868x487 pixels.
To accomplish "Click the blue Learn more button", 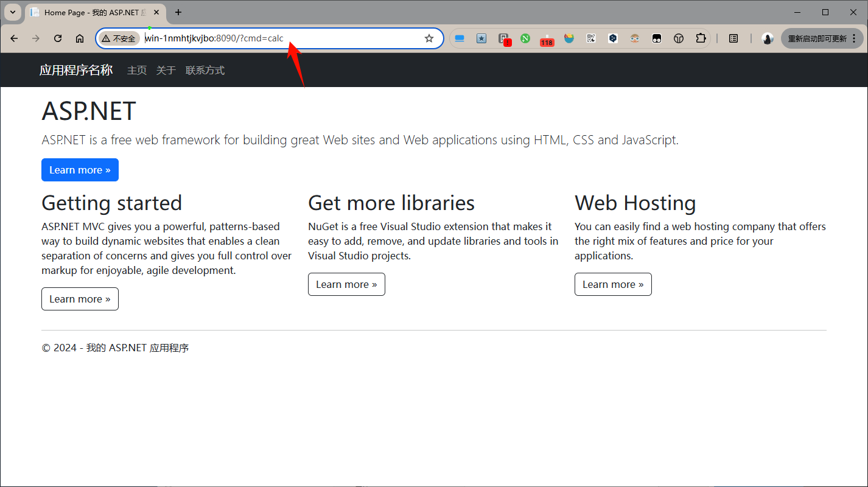I will point(80,170).
